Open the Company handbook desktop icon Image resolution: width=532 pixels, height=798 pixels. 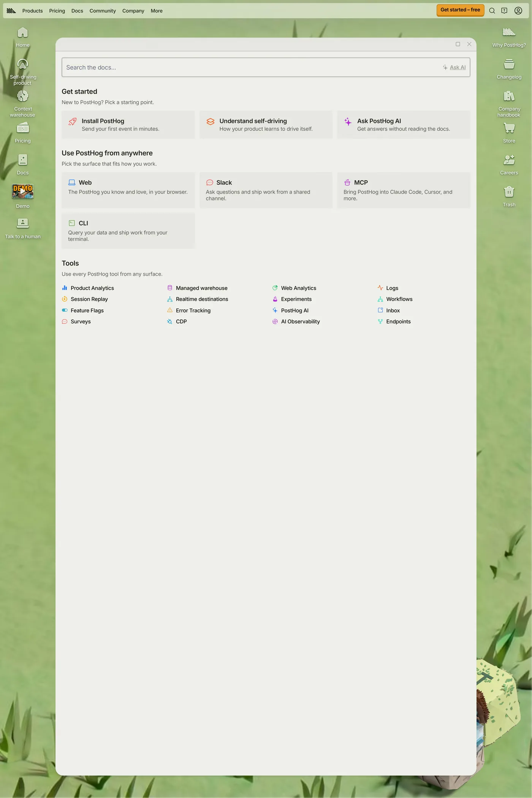[x=509, y=104]
